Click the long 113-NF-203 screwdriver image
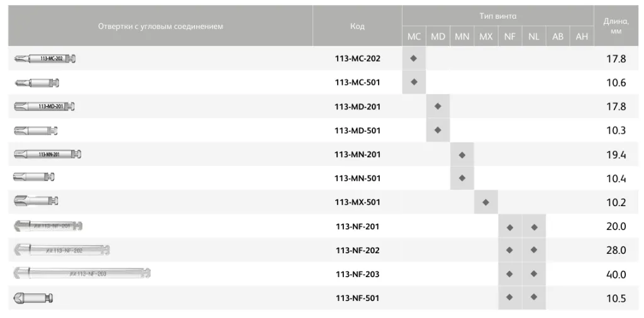 click(82, 274)
